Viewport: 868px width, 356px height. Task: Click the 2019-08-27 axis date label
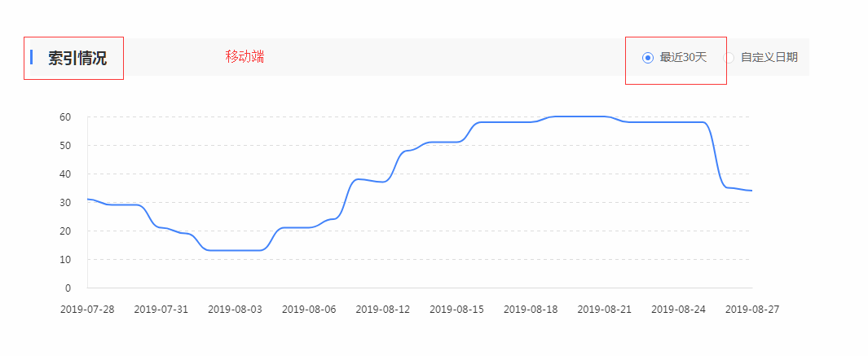[751, 310]
